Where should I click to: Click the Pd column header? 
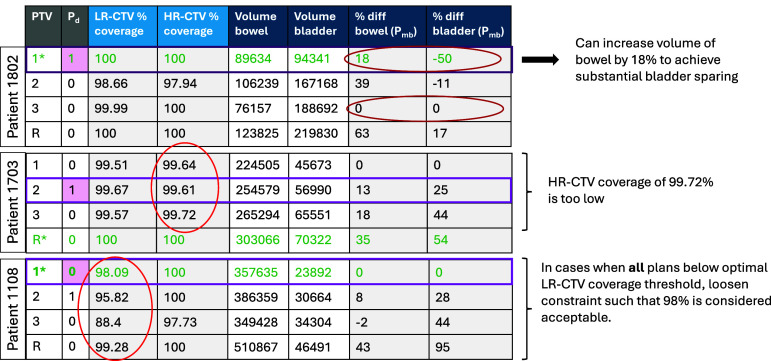pos(75,26)
